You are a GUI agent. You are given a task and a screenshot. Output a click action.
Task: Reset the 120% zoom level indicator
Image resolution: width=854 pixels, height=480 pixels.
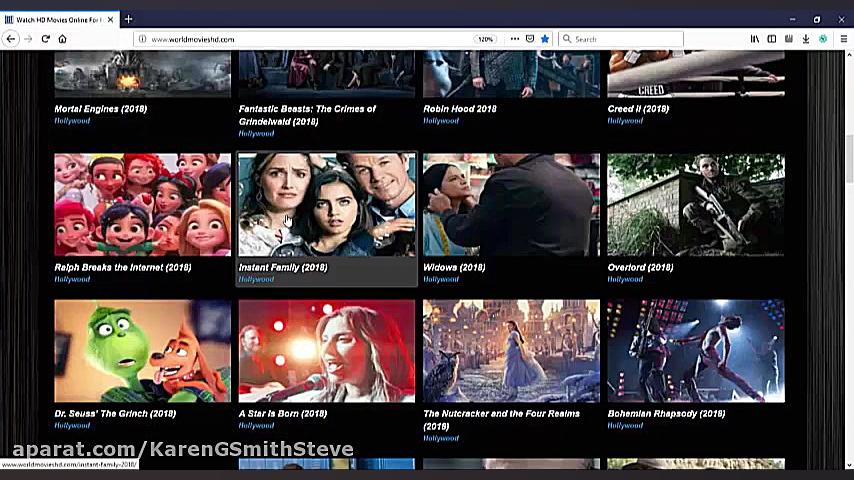(485, 39)
